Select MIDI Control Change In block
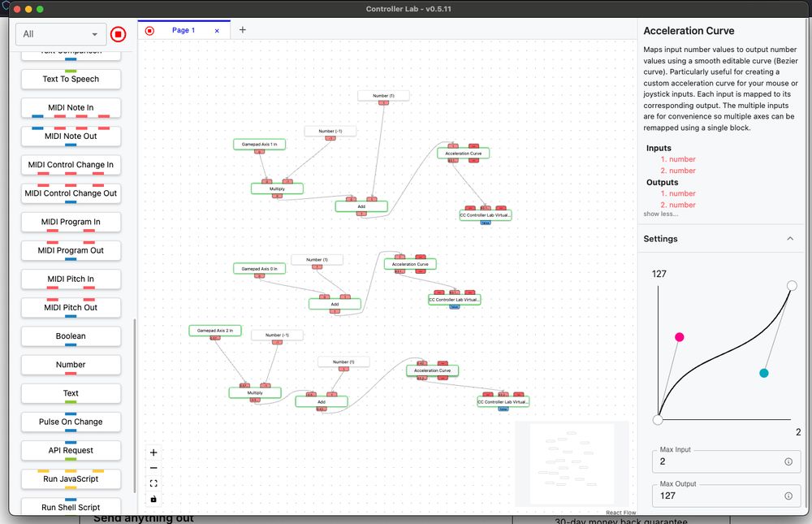Screen dimensions: 812x524 point(71,165)
